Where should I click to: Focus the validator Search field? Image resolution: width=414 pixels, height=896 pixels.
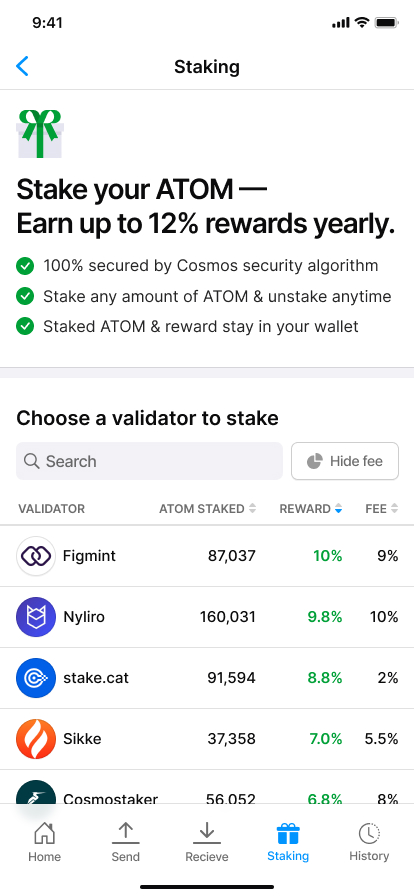click(149, 461)
